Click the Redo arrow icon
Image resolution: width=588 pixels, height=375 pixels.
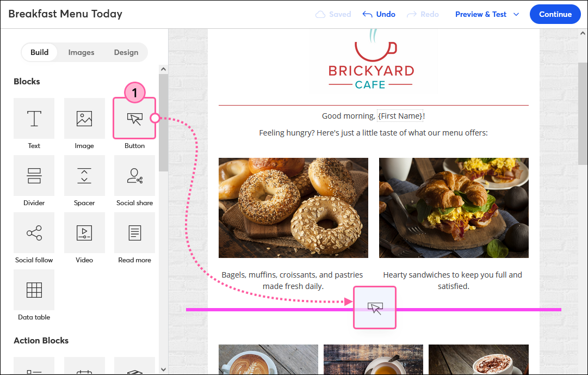[x=412, y=14]
